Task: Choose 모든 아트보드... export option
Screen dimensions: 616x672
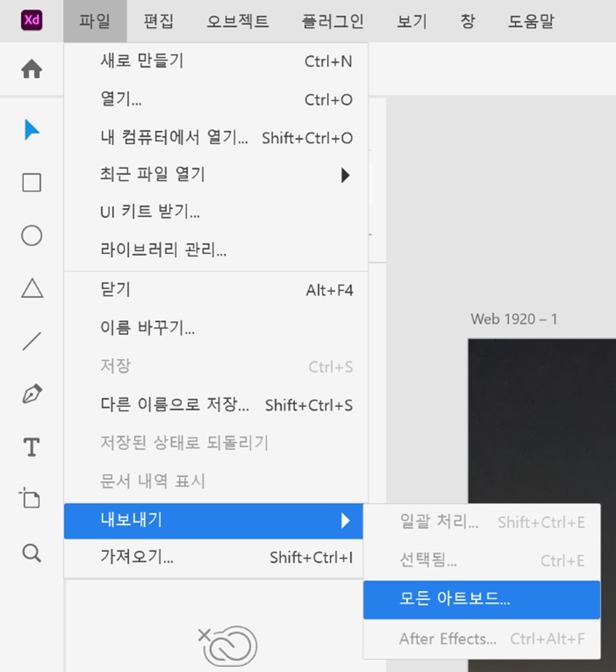Action: coord(481,599)
